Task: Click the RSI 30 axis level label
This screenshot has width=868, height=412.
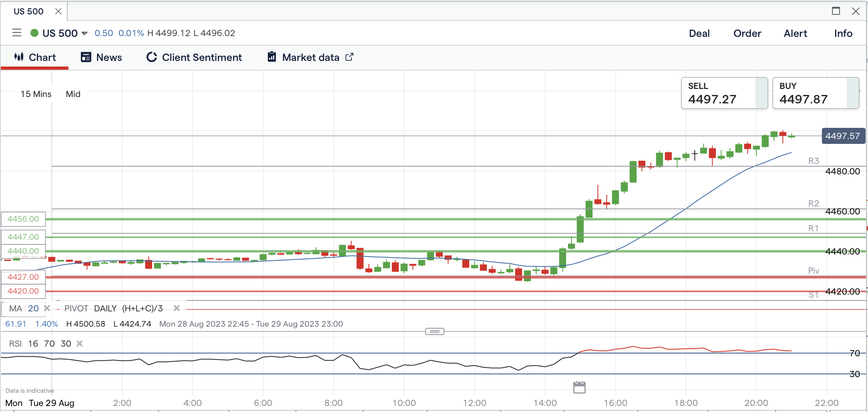Action: pos(855,374)
